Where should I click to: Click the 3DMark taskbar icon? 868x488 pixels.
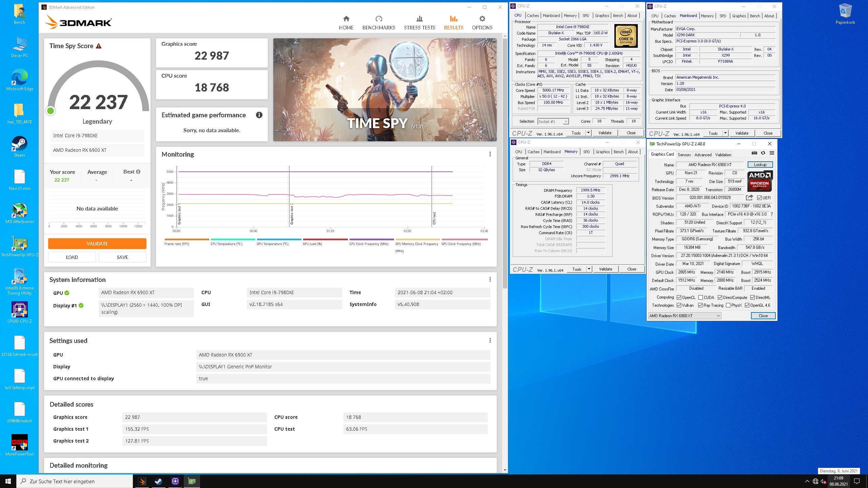(142, 481)
